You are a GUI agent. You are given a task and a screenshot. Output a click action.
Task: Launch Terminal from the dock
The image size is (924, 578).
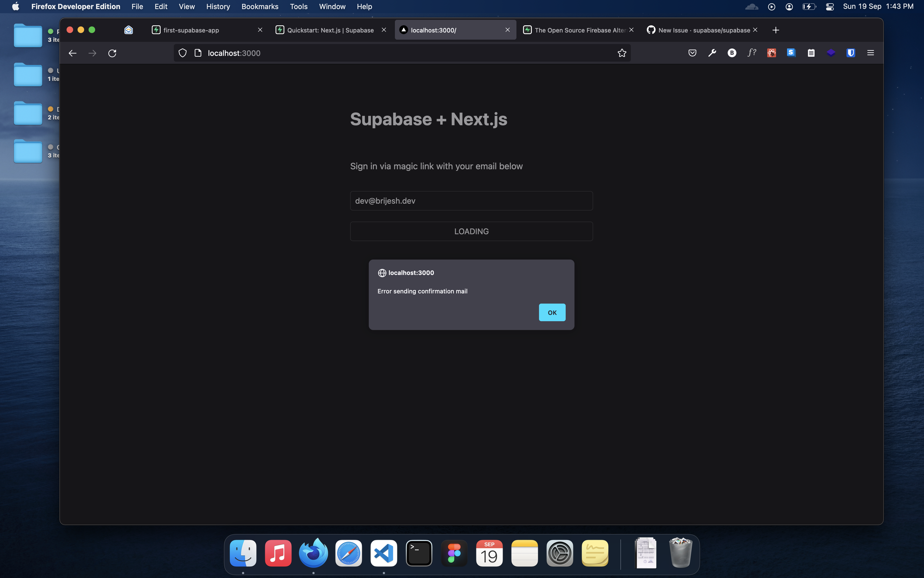419,553
